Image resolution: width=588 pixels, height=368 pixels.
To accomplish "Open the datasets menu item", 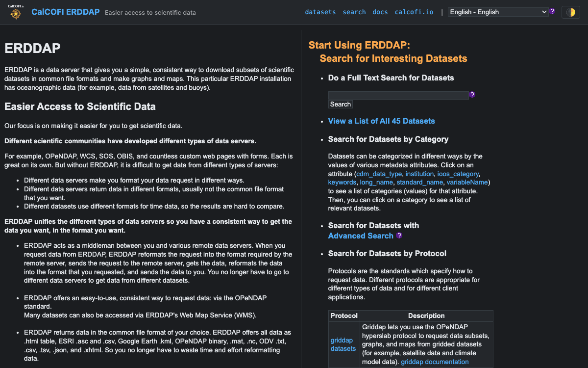I will [320, 12].
